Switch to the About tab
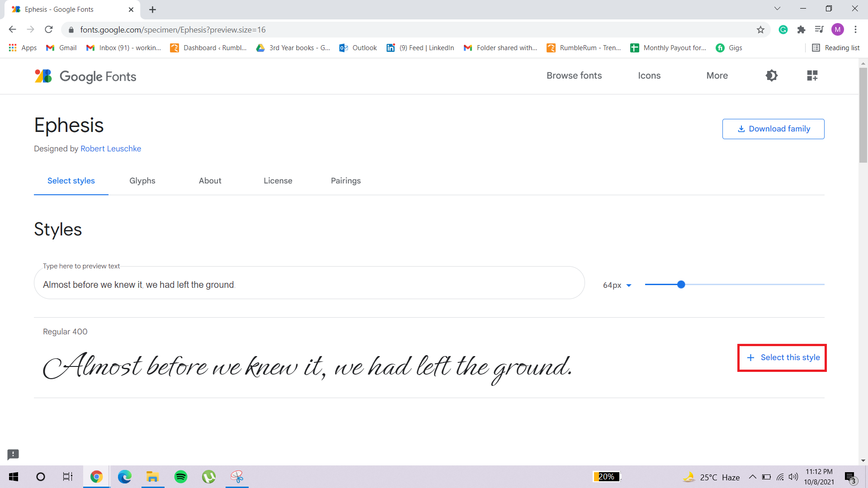This screenshot has height=488, width=868. pos(210,181)
